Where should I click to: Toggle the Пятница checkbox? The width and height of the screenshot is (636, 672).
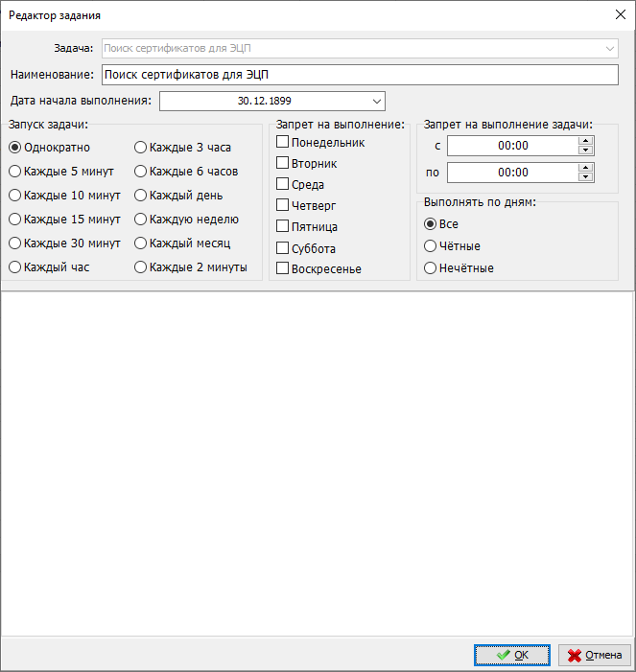(283, 226)
